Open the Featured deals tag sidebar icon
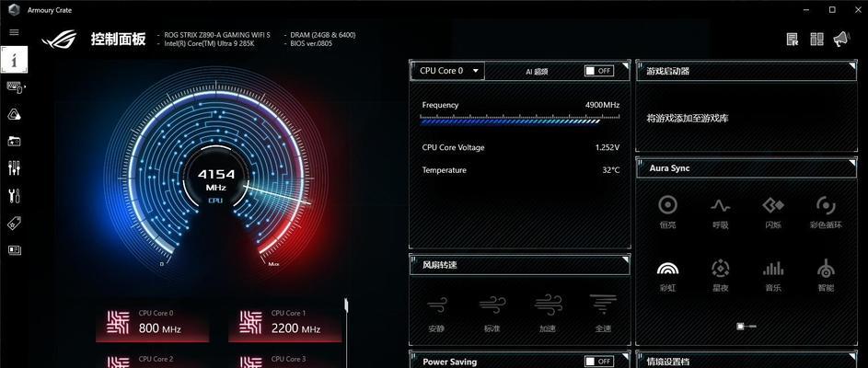The image size is (868, 368). click(x=15, y=223)
